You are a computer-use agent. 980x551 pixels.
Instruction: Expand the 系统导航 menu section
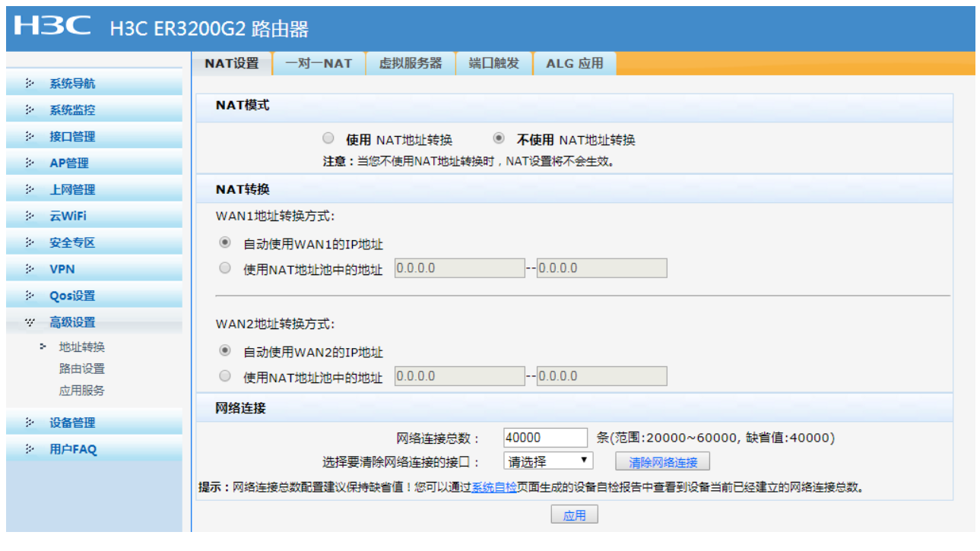click(94, 84)
